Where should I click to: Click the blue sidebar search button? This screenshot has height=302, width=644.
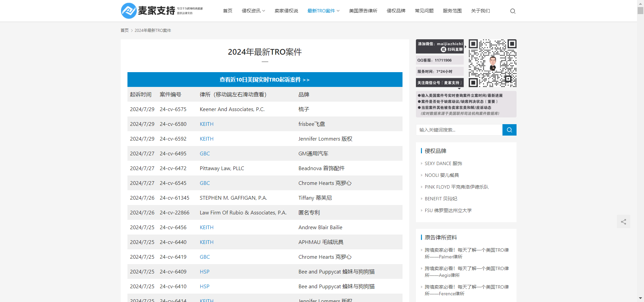(x=509, y=130)
